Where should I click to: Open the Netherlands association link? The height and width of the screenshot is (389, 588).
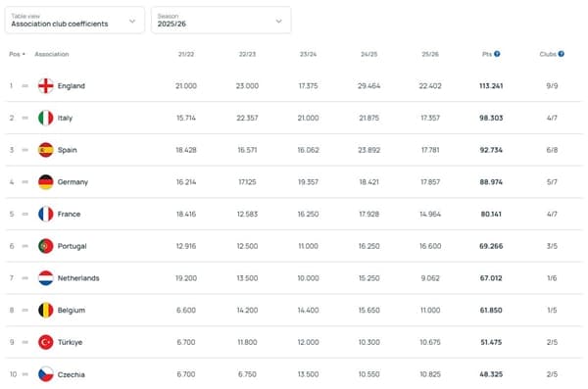(78, 278)
